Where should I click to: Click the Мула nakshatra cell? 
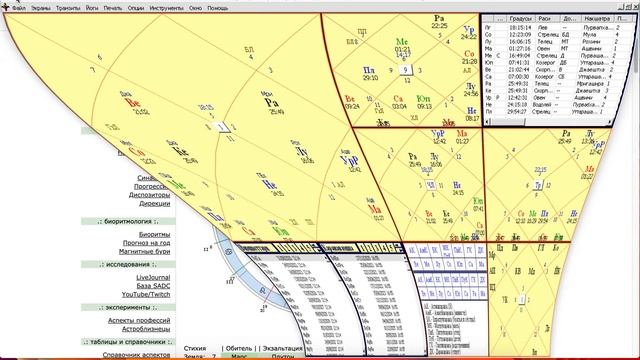click(x=589, y=35)
